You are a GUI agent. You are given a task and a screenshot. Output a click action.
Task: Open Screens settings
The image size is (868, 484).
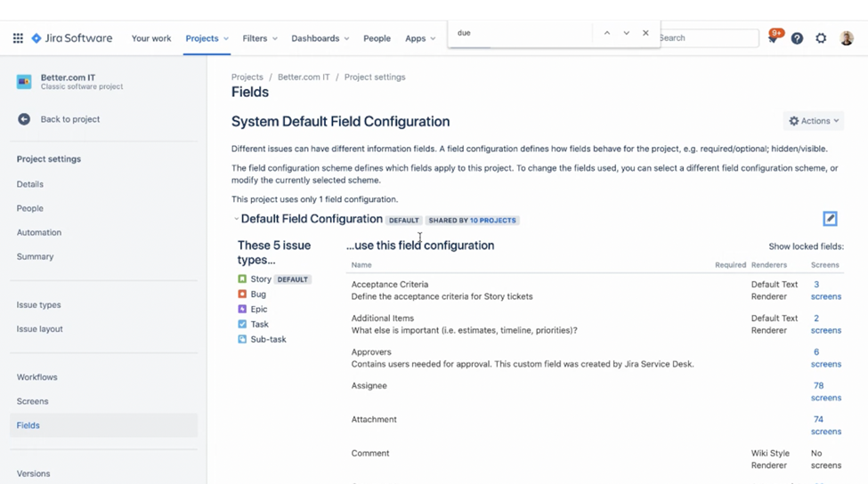pos(32,401)
